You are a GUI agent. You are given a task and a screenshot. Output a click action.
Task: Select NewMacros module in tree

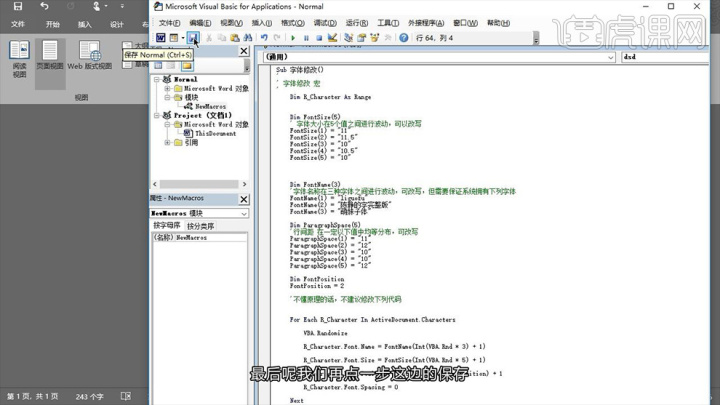pyautogui.click(x=210, y=106)
